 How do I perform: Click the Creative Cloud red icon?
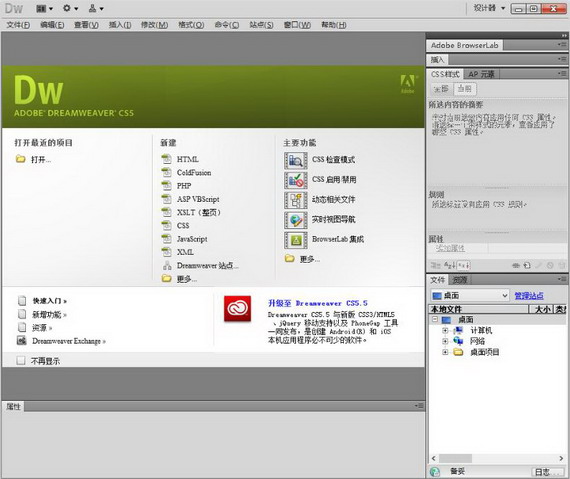point(237,309)
